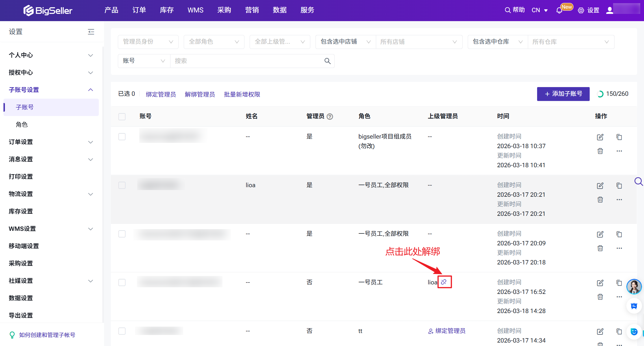Click the 添加子账号 button
The image size is (644, 346).
pyautogui.click(x=563, y=94)
